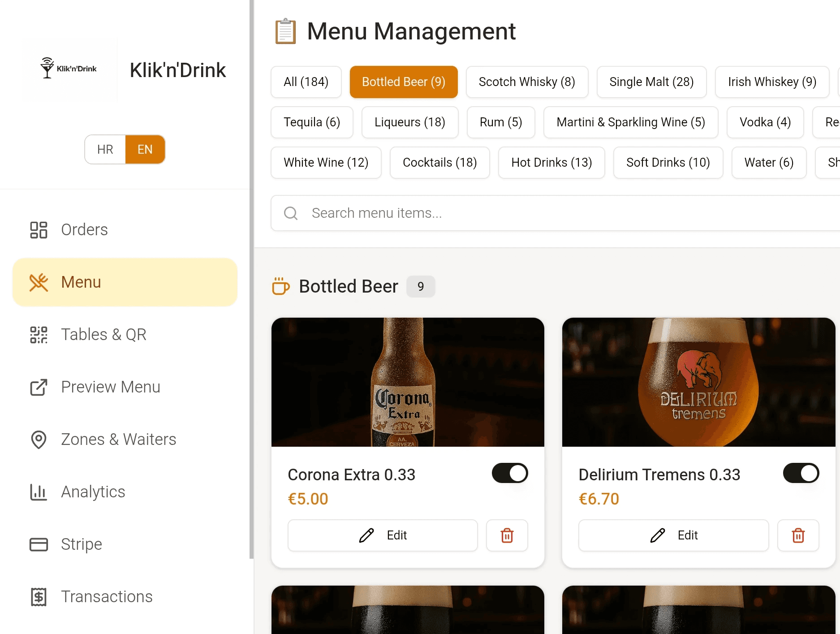Click the Corona Extra 0.33 title
This screenshot has width=840, height=634.
351,474
